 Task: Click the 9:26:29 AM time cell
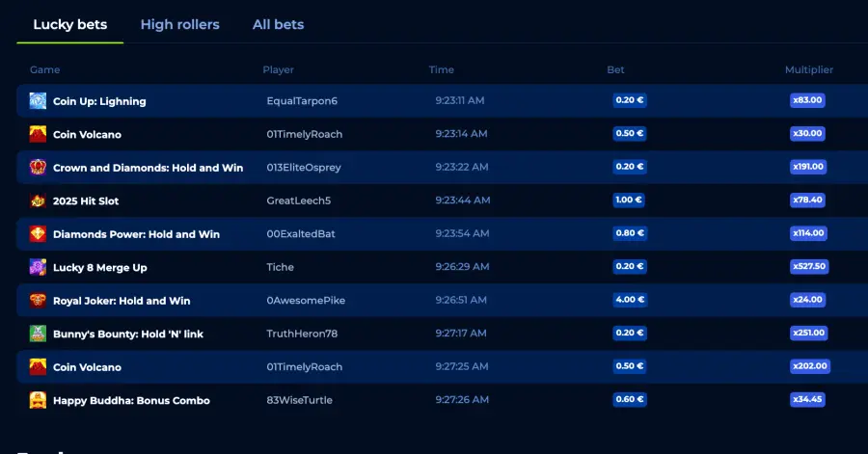tap(462, 267)
